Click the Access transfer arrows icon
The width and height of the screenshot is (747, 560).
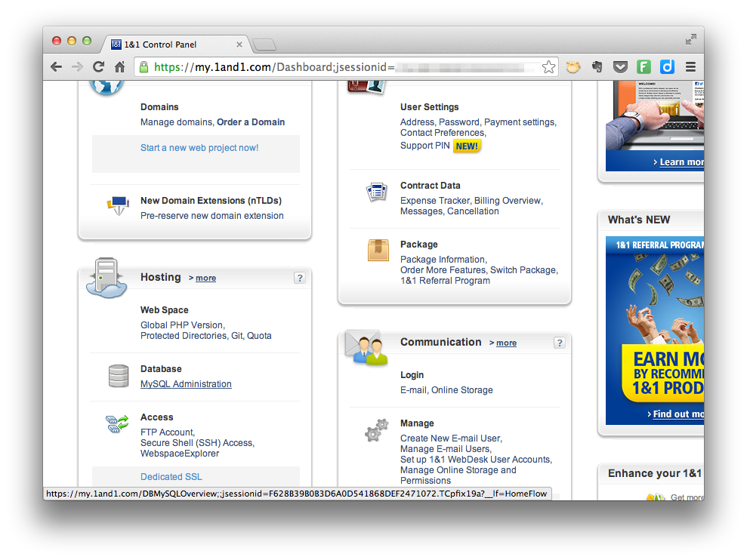coord(117,423)
